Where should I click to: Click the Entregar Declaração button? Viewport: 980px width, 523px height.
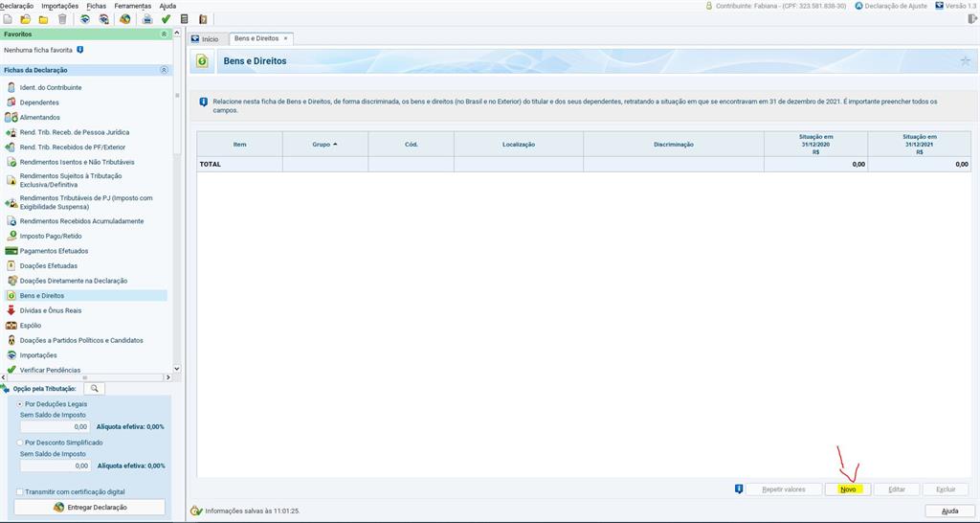click(x=92, y=507)
